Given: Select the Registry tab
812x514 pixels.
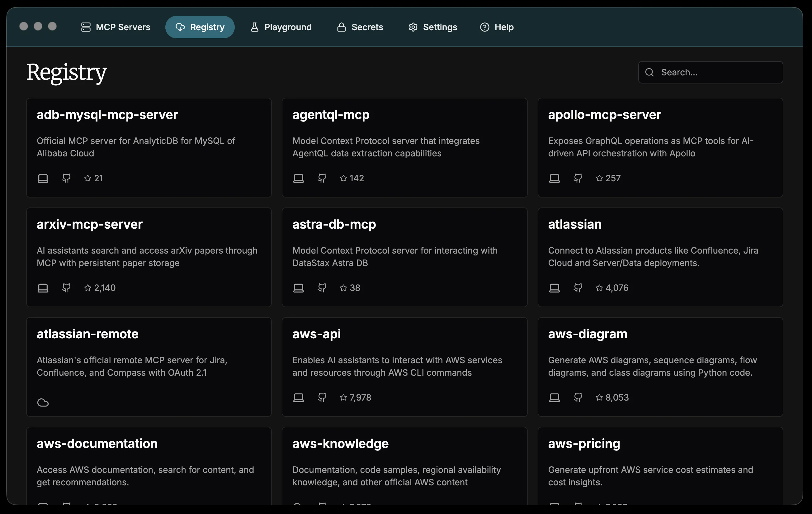Looking at the screenshot, I should pyautogui.click(x=200, y=27).
